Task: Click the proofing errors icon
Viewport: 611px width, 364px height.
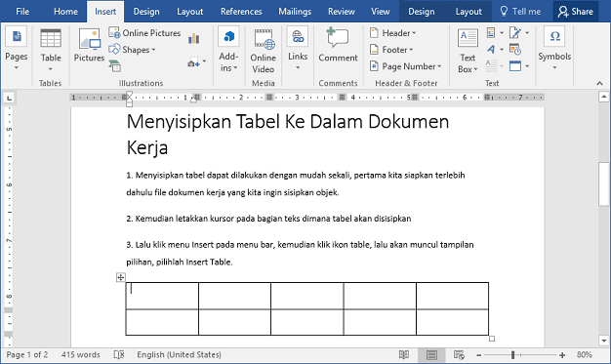Action: (119, 354)
